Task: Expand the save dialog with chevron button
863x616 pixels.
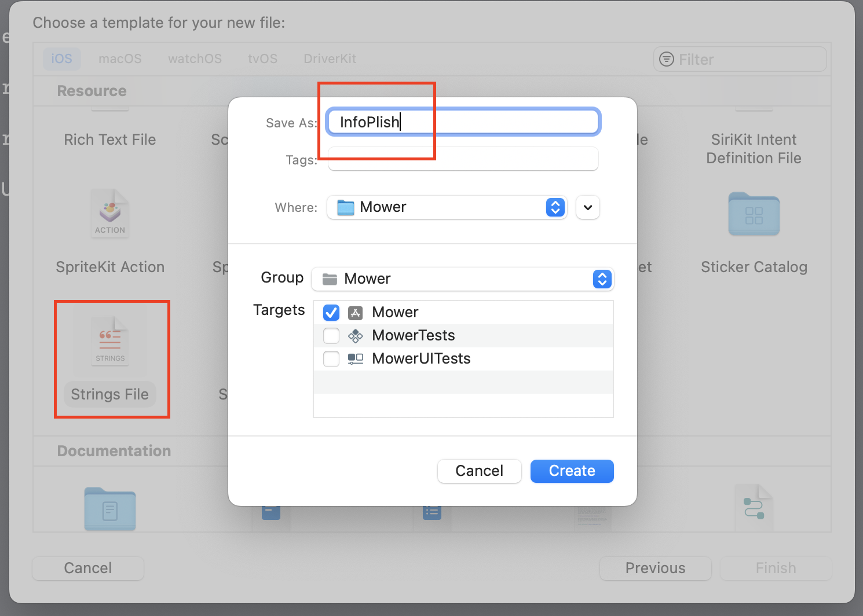Action: [588, 207]
